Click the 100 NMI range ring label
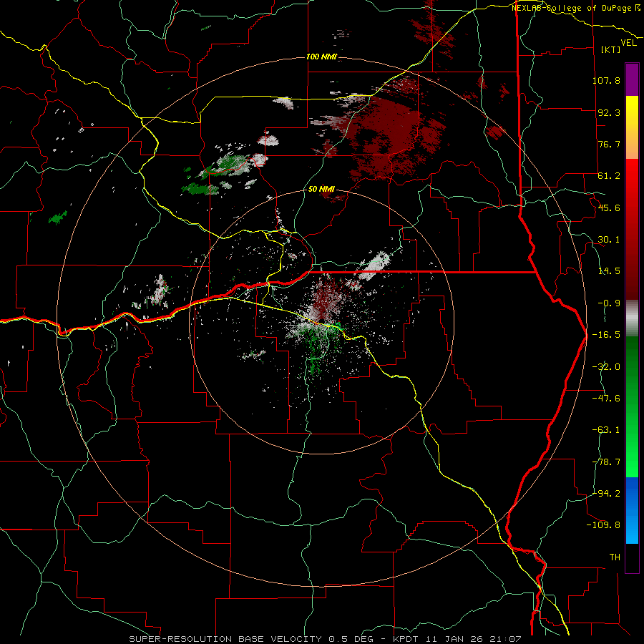The height and width of the screenshot is (644, 644). 321,57
